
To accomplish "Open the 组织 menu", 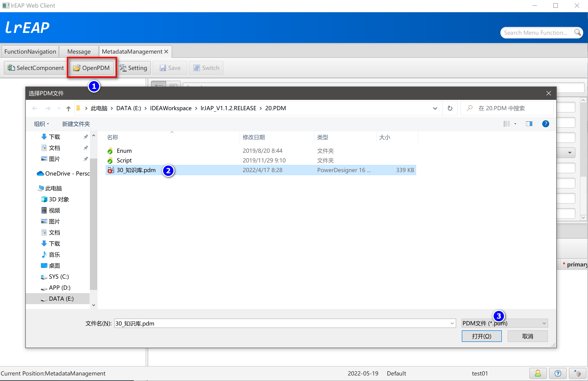I will 41,124.
